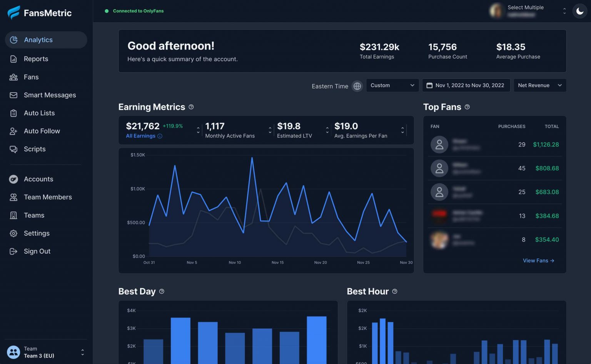Open Smart Messages from the sidebar
Screen dimensions: 591x364
point(50,95)
